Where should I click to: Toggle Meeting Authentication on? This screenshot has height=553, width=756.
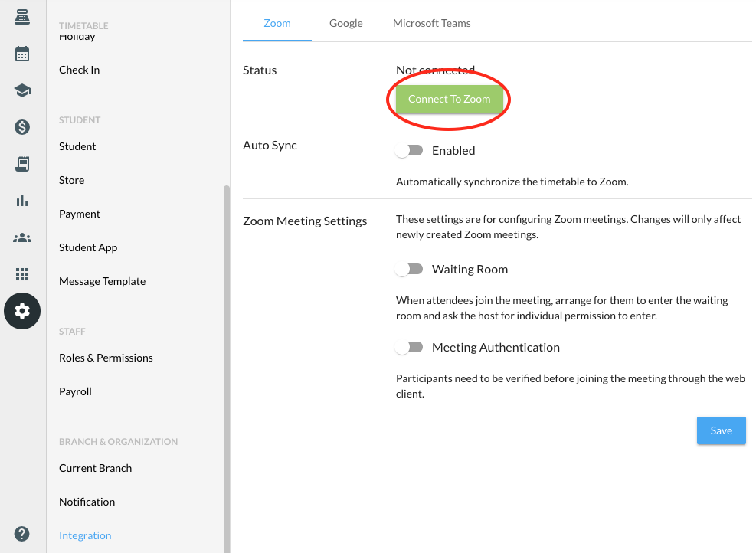pos(409,348)
